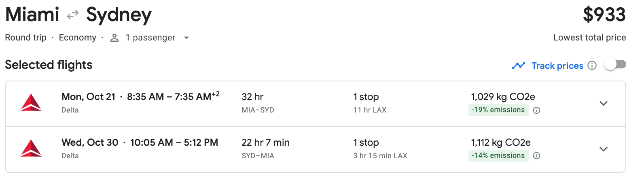644x187 pixels.
Task: Click the Selected flights heading
Action: tap(49, 65)
